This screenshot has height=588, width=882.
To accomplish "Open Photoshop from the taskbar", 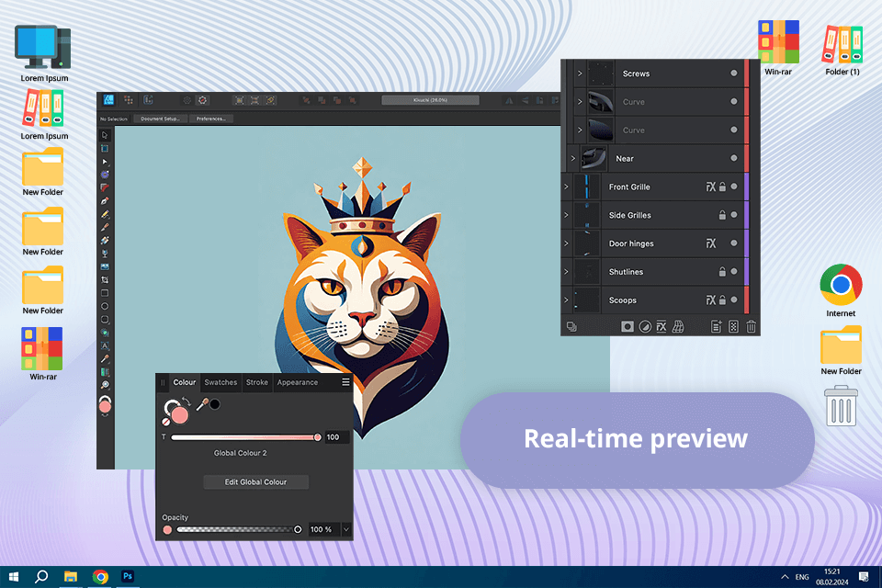I will click(x=128, y=576).
